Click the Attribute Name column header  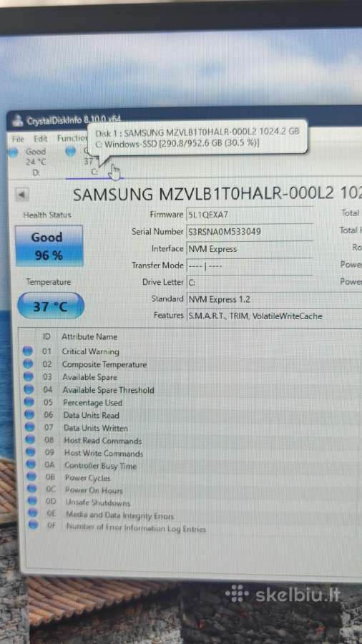[x=89, y=337]
